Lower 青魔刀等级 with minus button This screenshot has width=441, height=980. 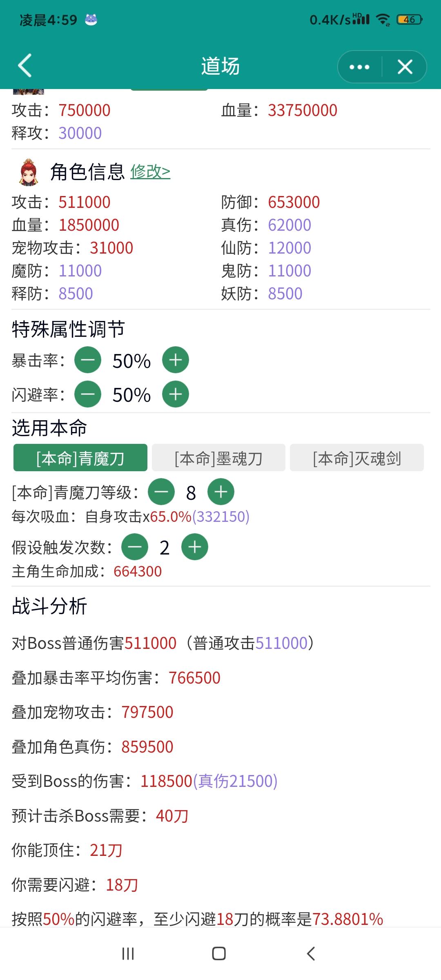[161, 492]
